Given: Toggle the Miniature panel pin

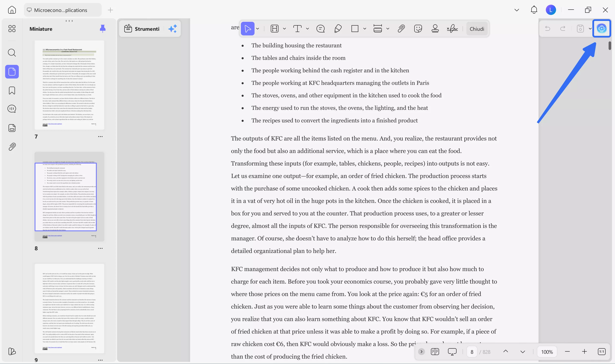Looking at the screenshot, I should [x=102, y=29].
